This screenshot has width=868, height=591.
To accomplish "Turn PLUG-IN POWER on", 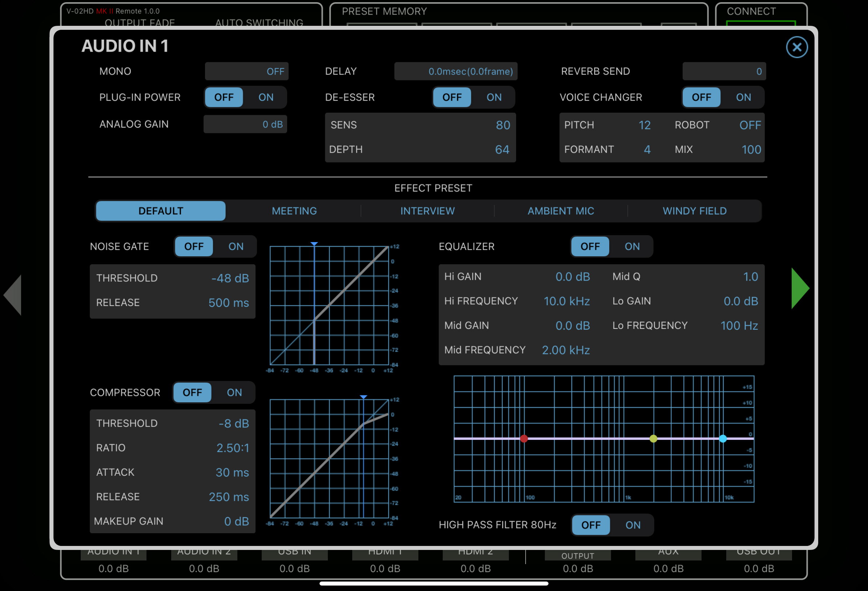I will (x=266, y=97).
